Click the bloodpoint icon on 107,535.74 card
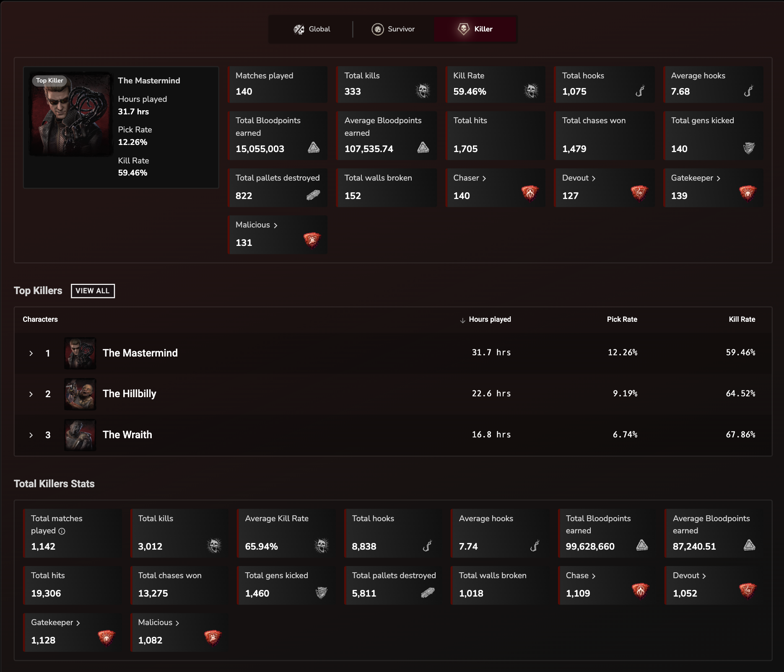Image resolution: width=784 pixels, height=672 pixels. point(423,147)
